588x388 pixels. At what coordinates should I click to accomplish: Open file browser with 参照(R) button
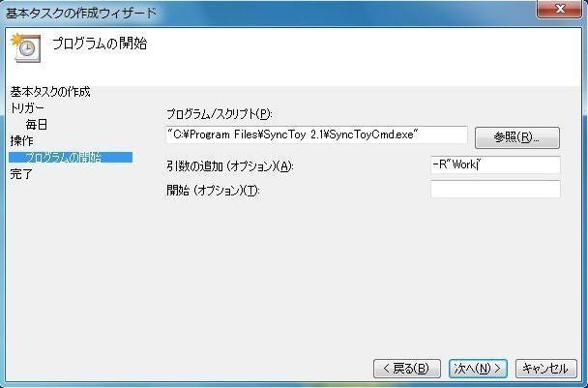pyautogui.click(x=517, y=137)
